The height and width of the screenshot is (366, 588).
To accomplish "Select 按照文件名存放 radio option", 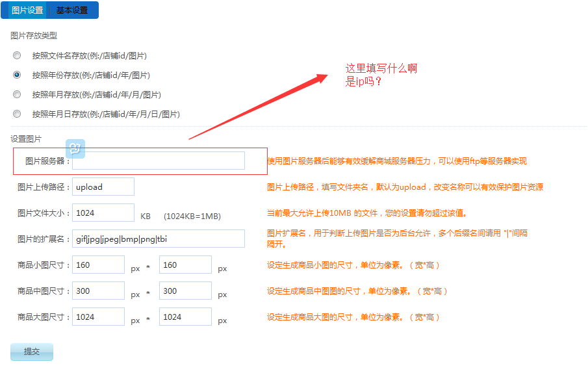I will 17,55.
